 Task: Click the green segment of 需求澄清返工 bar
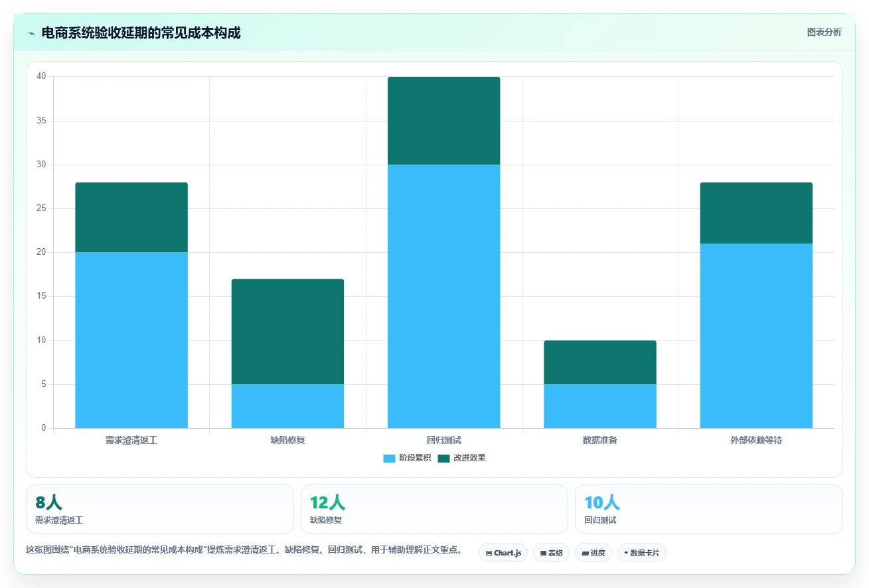tap(131, 217)
